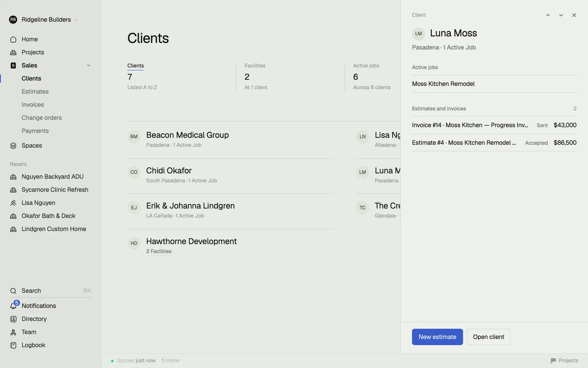
Task: Open Beacon Medical Group client
Action: point(187,135)
